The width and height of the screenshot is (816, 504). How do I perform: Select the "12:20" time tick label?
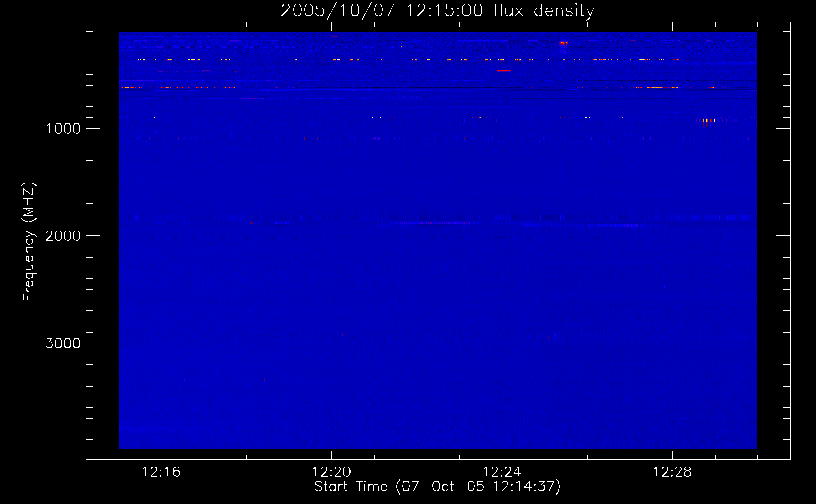click(x=331, y=472)
